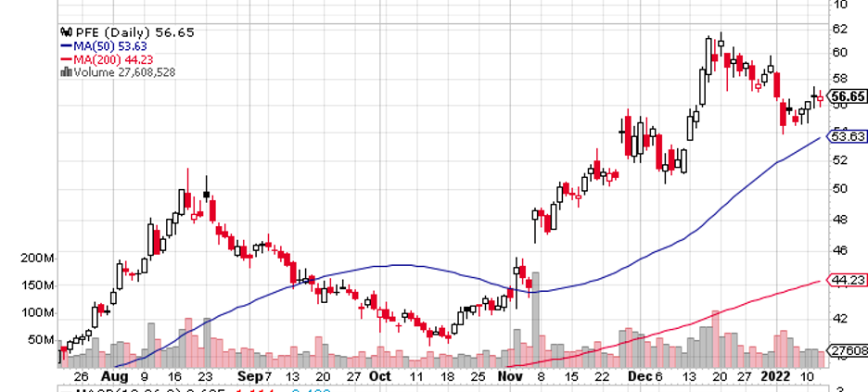Click the 52 price level label

coord(840,159)
